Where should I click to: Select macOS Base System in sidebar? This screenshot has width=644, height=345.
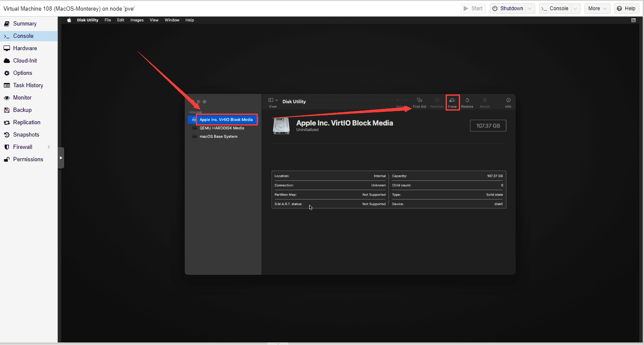(x=218, y=137)
